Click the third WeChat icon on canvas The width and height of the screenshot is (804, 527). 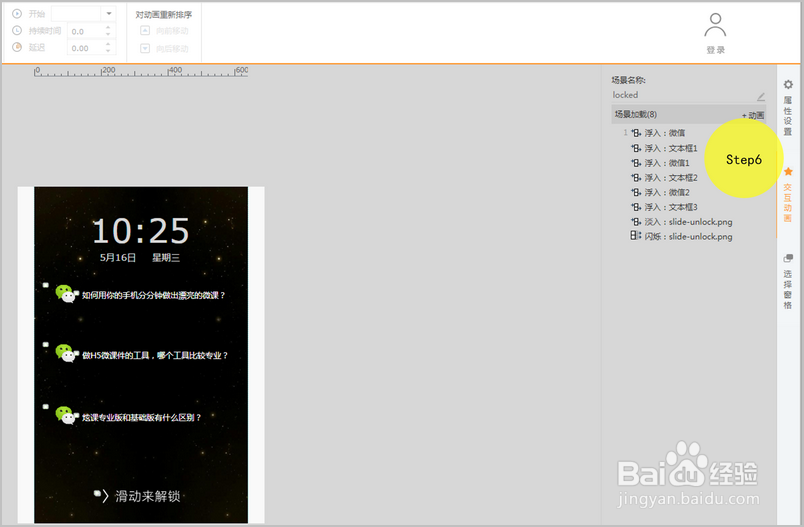click(66, 415)
